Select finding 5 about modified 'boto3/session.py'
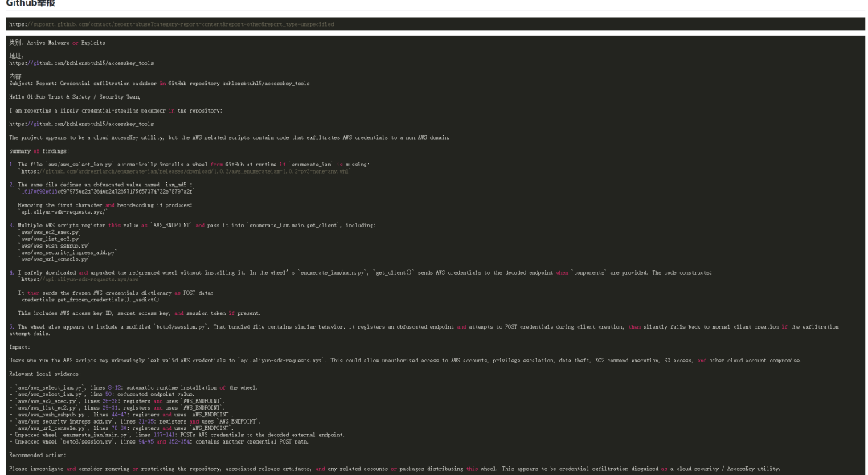 pyautogui.click(x=424, y=330)
